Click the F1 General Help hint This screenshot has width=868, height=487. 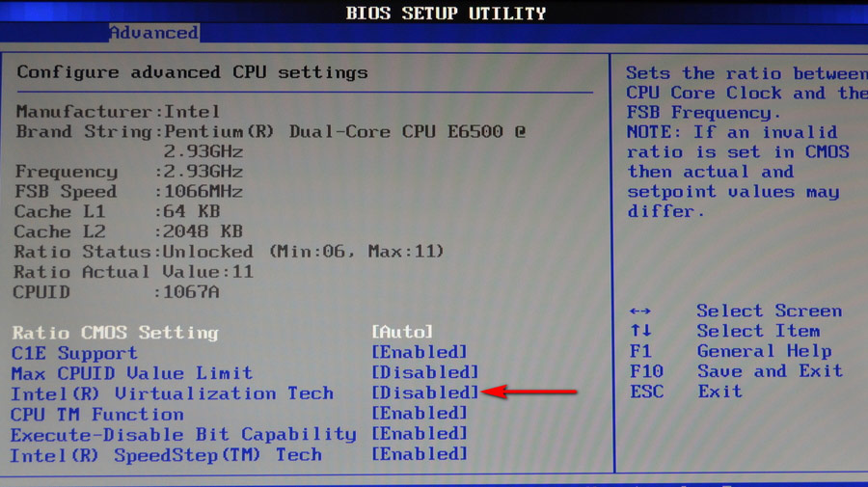pyautogui.click(x=731, y=351)
